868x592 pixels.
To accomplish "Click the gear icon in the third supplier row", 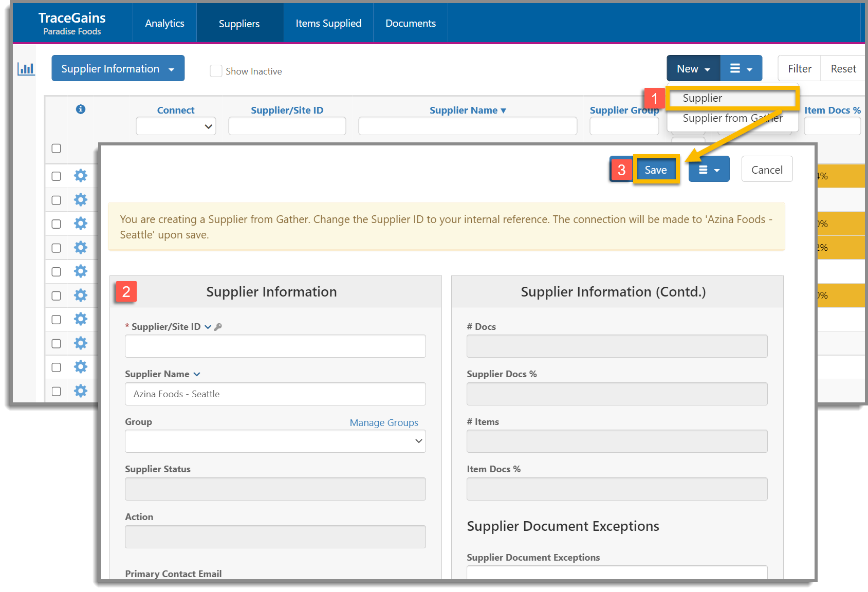I will (81, 224).
